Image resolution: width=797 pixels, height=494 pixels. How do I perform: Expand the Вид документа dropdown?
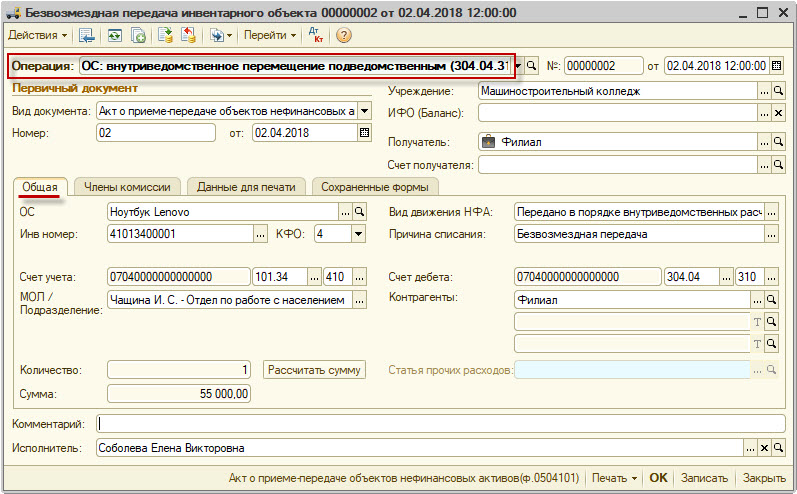click(x=364, y=111)
